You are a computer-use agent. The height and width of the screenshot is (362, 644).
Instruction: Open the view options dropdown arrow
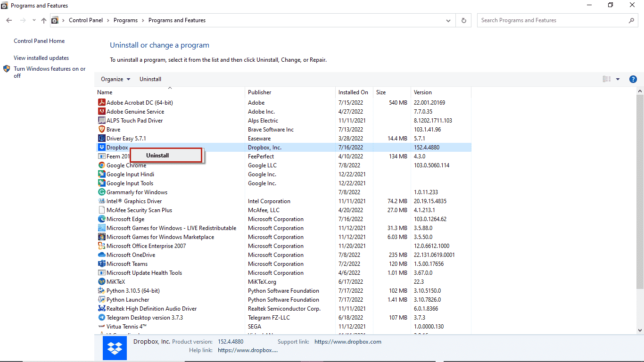point(618,79)
